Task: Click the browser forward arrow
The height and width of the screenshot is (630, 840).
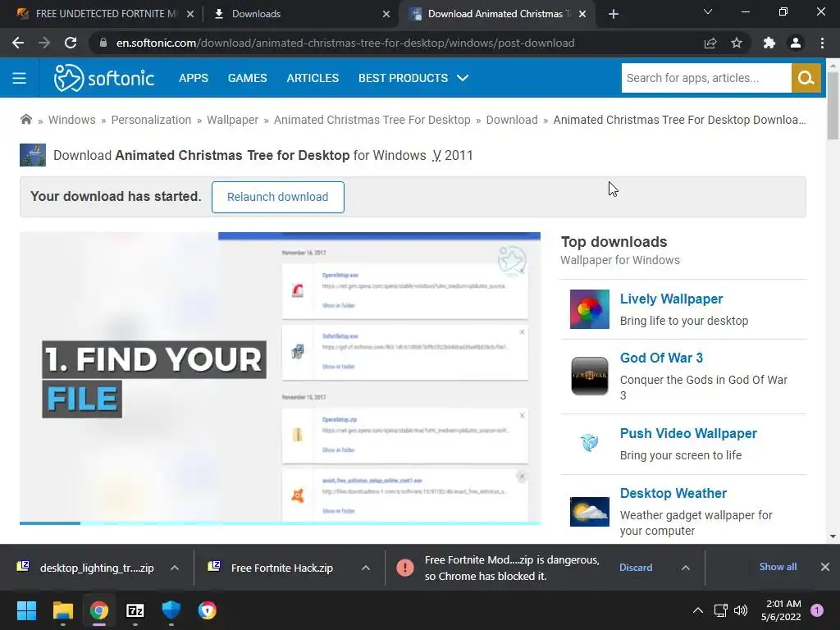Action: point(44,43)
